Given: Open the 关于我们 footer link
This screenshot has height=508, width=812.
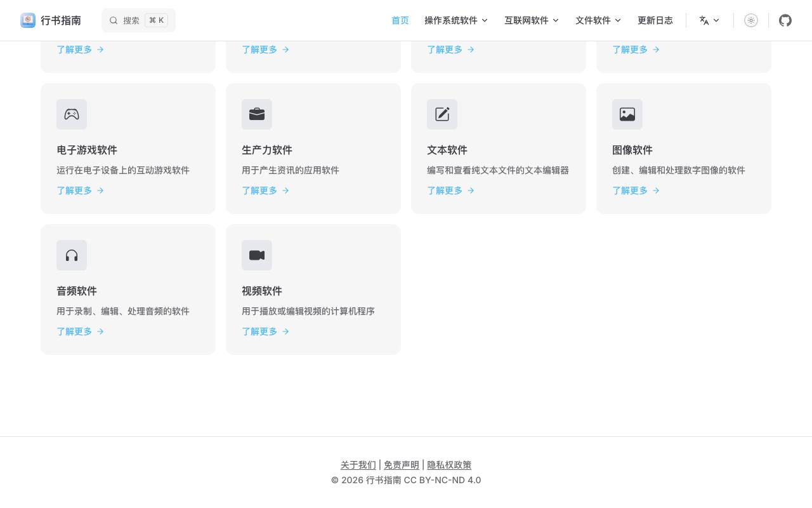Looking at the screenshot, I should [358, 465].
